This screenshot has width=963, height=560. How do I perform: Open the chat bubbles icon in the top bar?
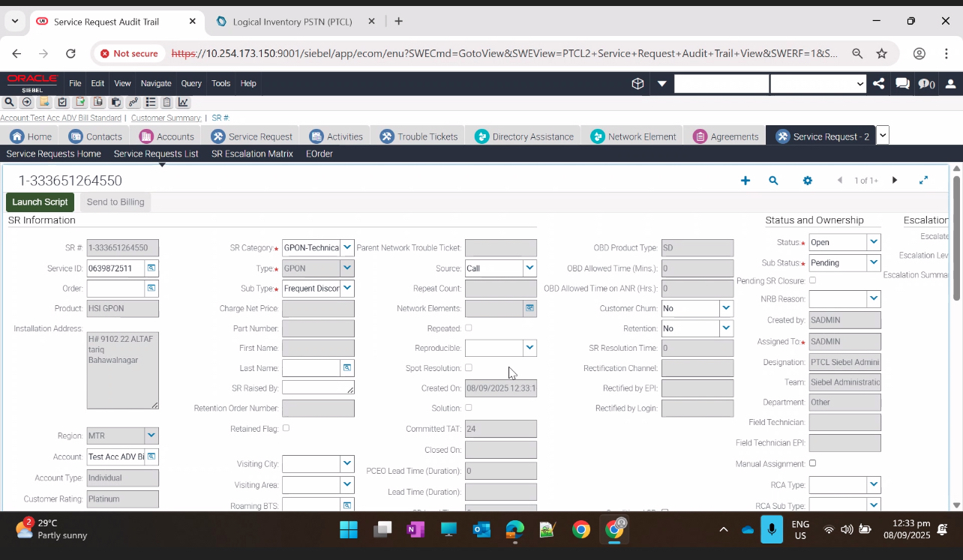(x=902, y=84)
